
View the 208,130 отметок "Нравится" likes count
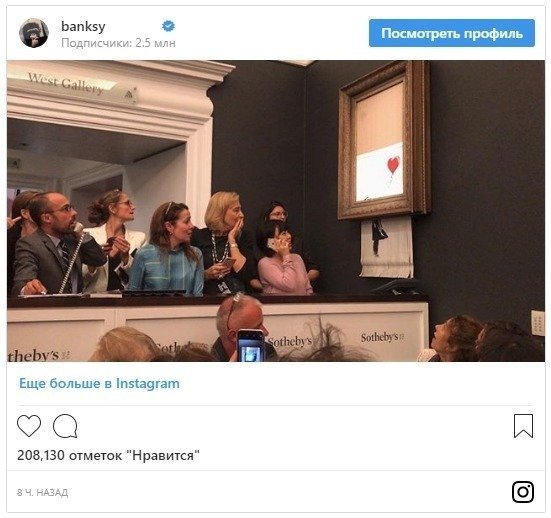[108, 455]
